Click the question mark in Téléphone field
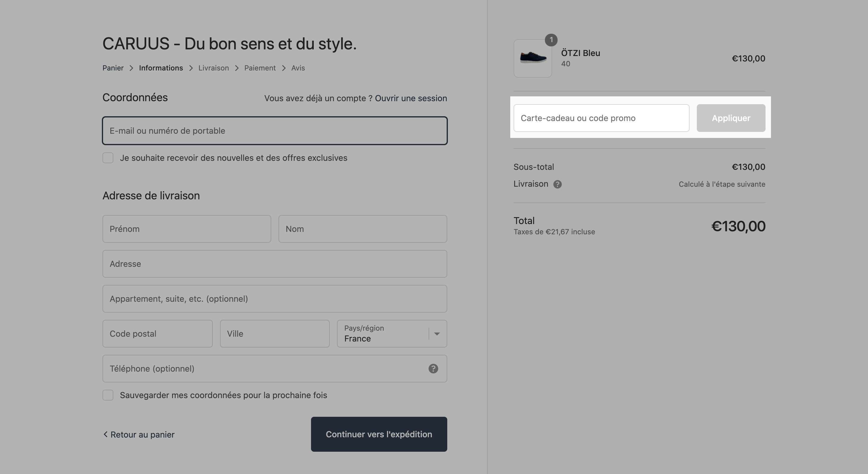Viewport: 868px width, 474px height. click(x=433, y=369)
